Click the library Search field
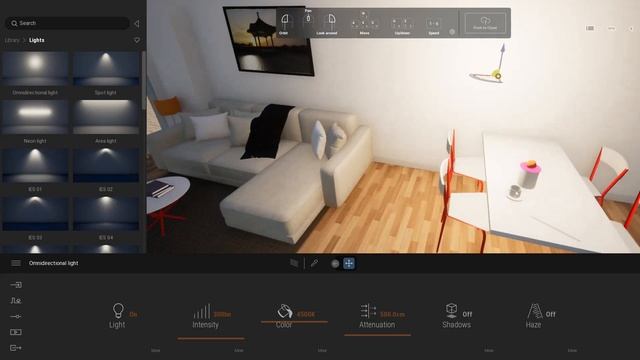This screenshot has width=640, height=360. click(67, 23)
